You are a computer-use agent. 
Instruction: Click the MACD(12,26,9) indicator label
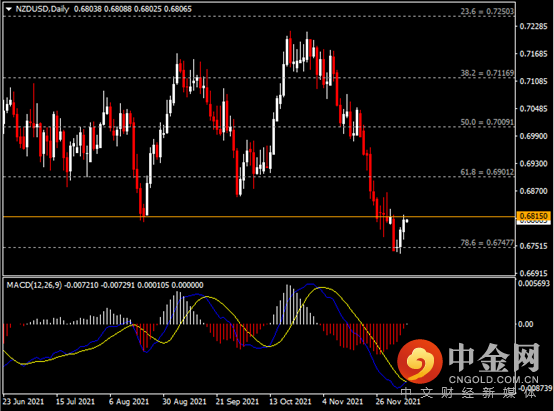[x=34, y=285]
